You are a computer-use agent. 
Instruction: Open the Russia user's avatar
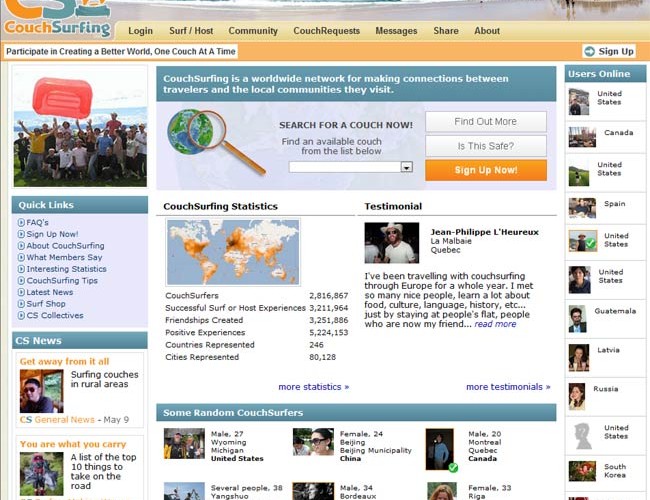tap(577, 396)
